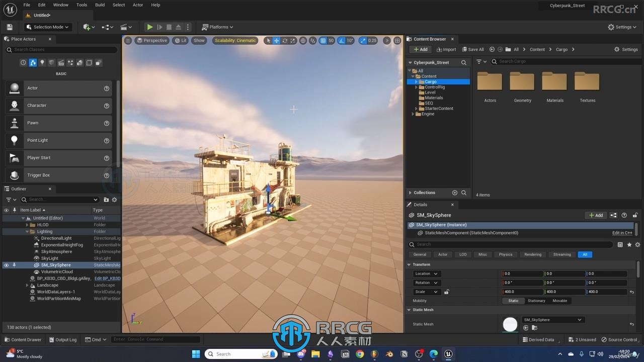The width and height of the screenshot is (644, 362).
Task: Select the Volumes category in Place Actors
Action: point(89,63)
